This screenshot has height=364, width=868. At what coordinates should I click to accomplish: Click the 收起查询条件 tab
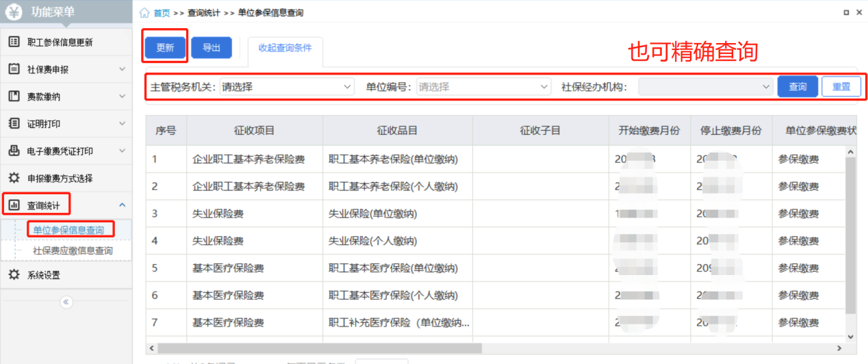[x=285, y=48]
